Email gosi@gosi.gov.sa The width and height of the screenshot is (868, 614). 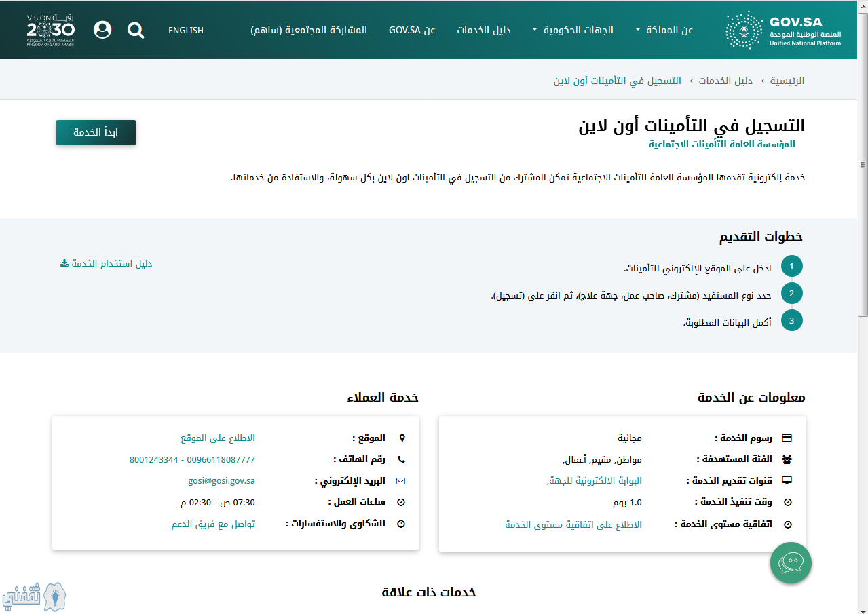click(x=221, y=481)
